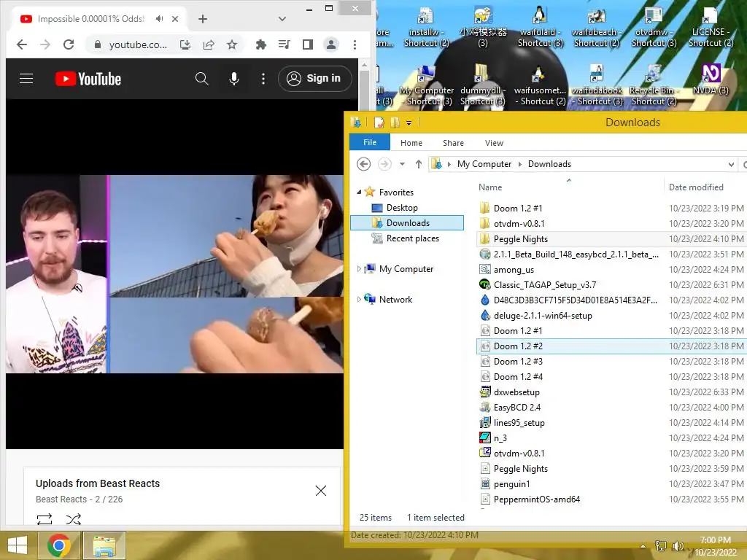Share this page from Chrome address bar
The image size is (747, 560).
click(209, 44)
